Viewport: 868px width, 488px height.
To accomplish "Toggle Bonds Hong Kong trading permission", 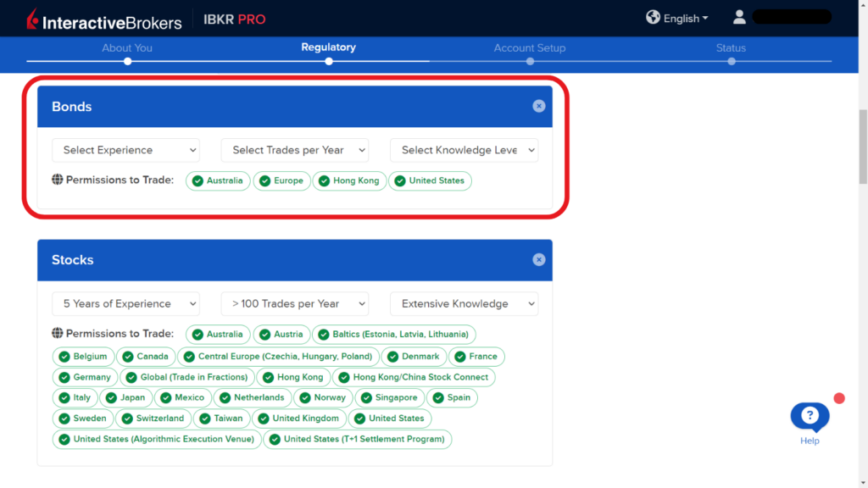I will pyautogui.click(x=349, y=181).
